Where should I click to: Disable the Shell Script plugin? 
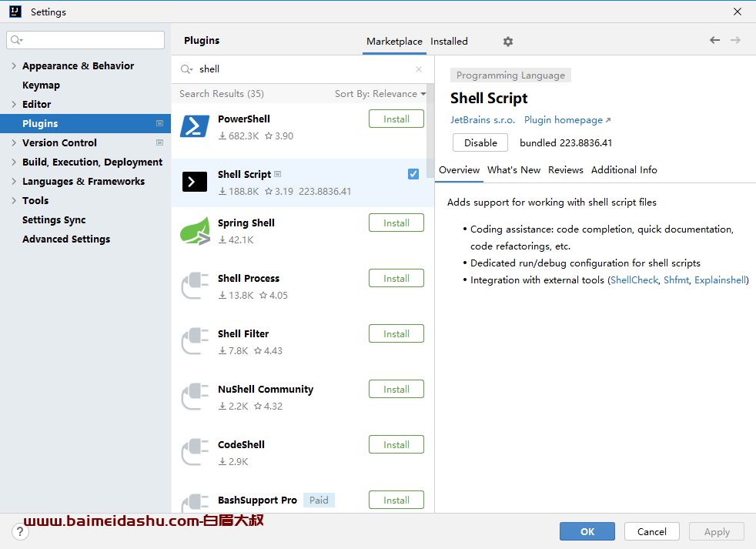coord(480,142)
